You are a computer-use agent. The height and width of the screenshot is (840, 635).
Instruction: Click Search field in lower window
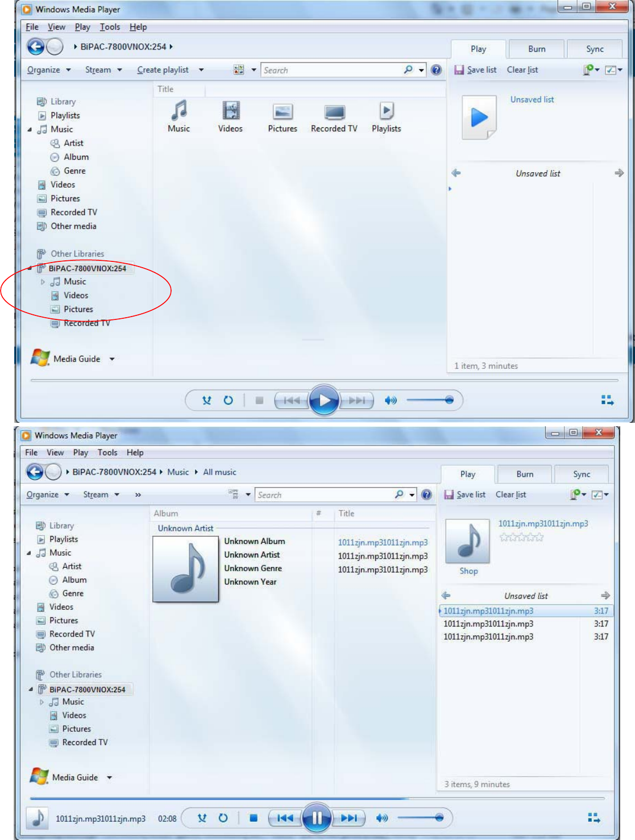click(x=324, y=495)
